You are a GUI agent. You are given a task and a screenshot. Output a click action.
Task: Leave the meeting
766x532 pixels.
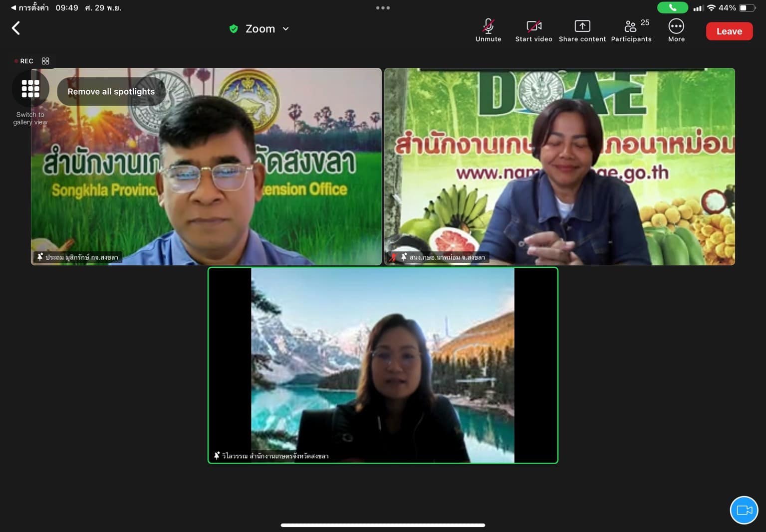point(729,31)
